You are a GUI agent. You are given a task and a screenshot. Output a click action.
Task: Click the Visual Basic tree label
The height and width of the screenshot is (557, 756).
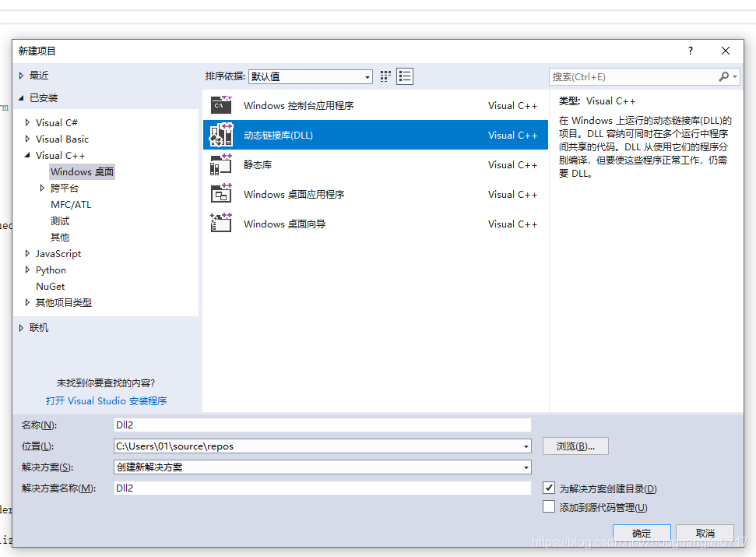[62, 139]
